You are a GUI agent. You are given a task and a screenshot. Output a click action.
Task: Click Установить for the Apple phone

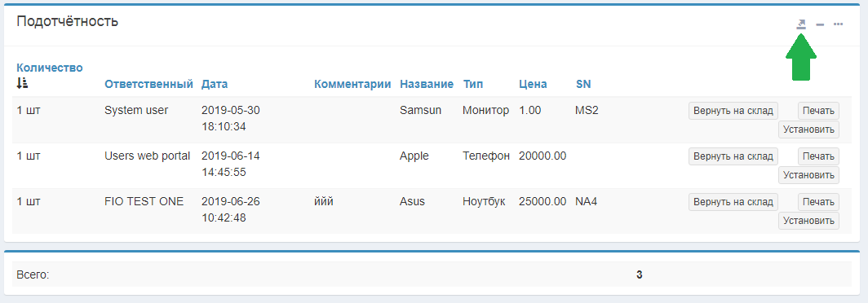click(808, 175)
